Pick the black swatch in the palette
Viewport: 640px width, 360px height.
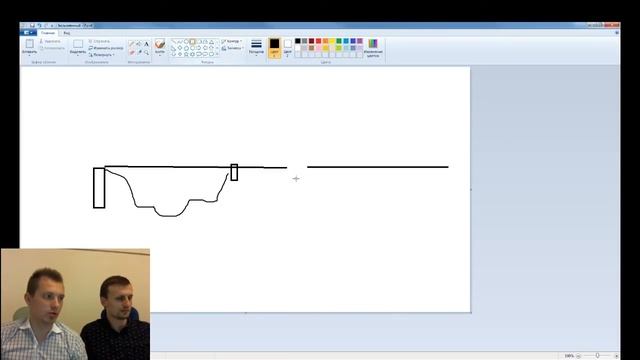click(298, 41)
